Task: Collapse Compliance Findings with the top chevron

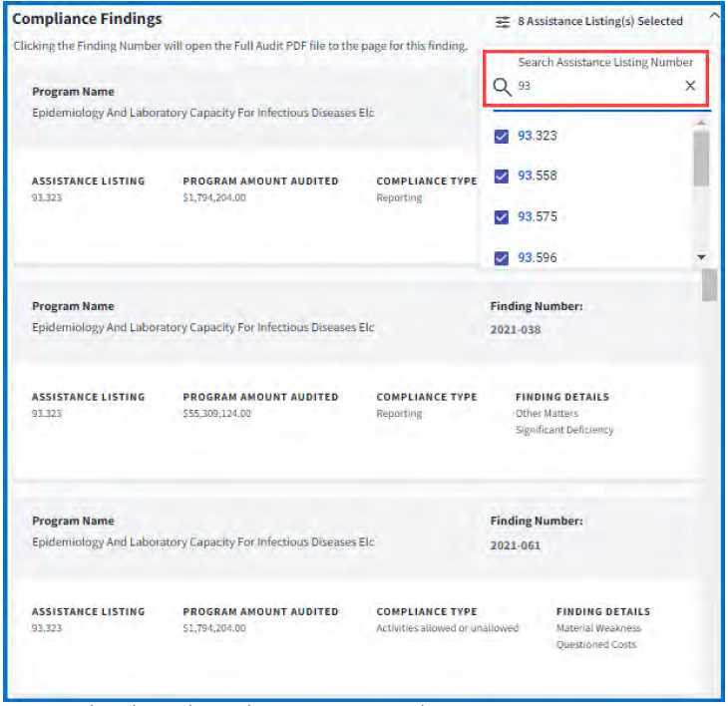Action: click(x=713, y=15)
